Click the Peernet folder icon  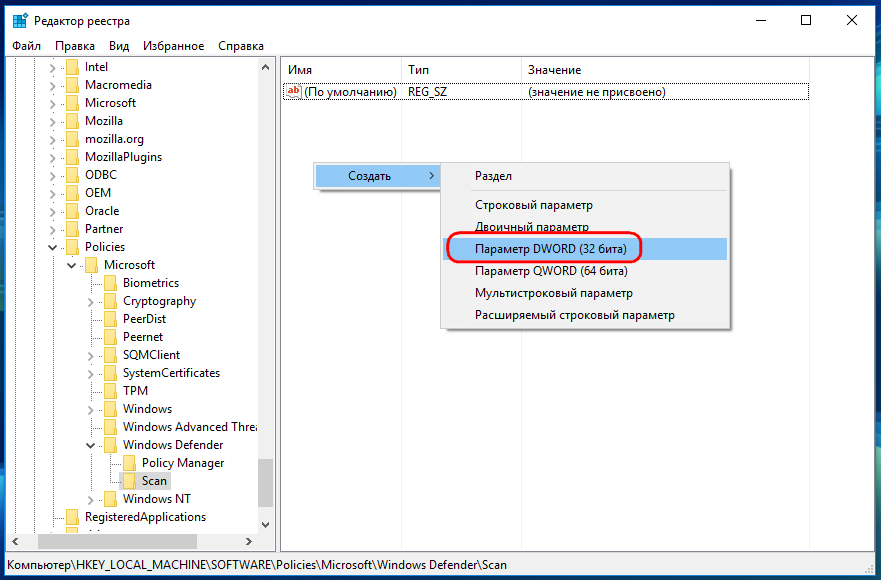pyautogui.click(x=111, y=337)
